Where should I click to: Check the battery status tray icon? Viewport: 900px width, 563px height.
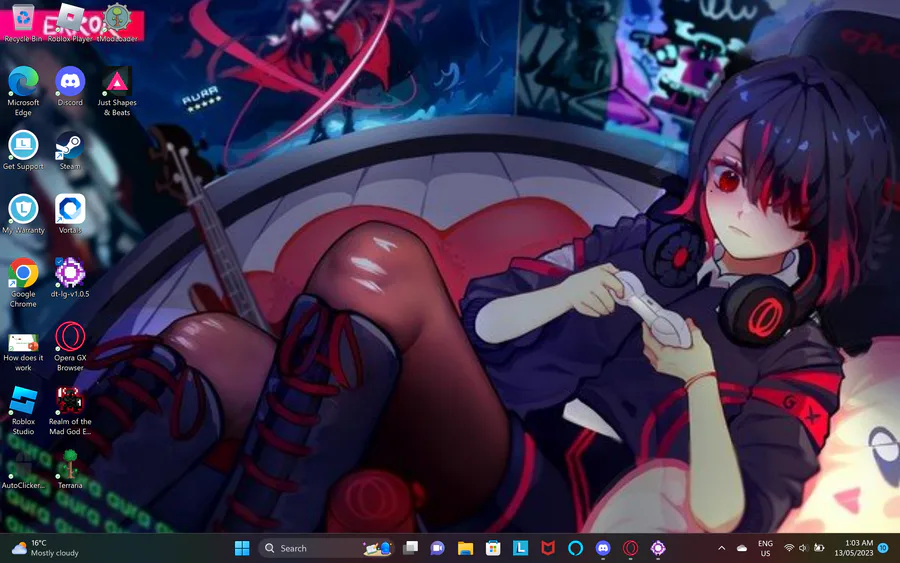click(x=819, y=549)
